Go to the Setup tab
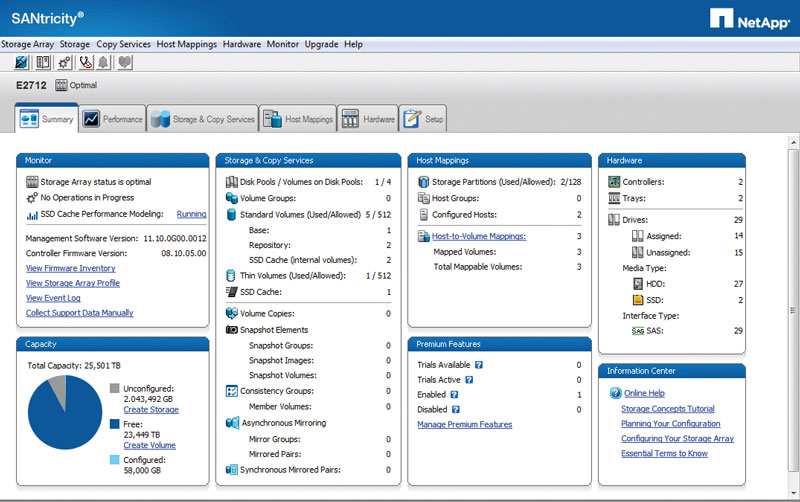800x502 pixels. (424, 119)
